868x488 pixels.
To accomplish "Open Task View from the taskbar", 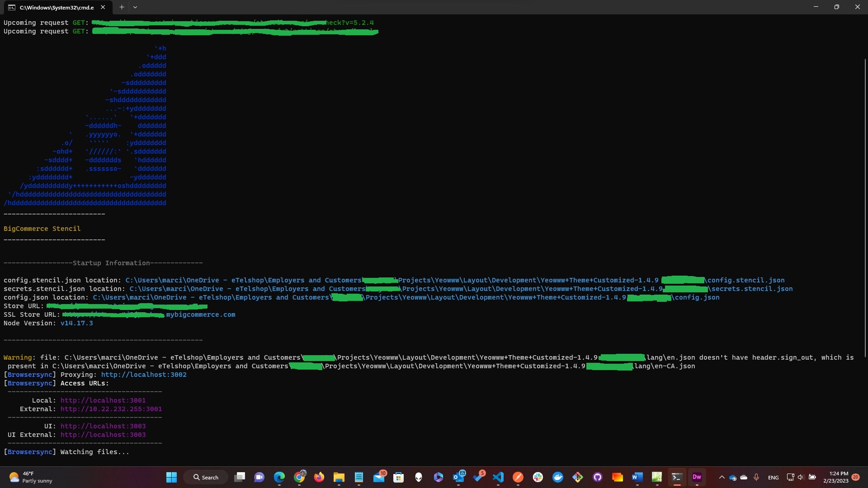I will tap(240, 477).
